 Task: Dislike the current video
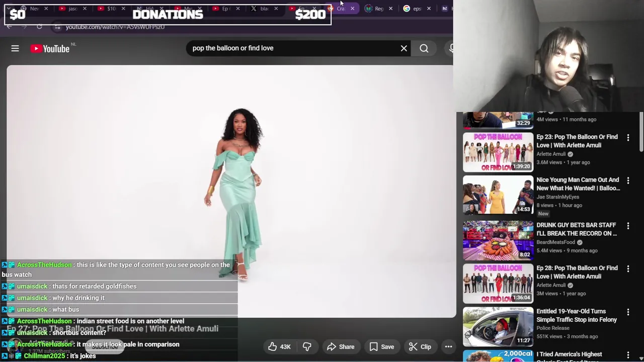click(x=307, y=347)
